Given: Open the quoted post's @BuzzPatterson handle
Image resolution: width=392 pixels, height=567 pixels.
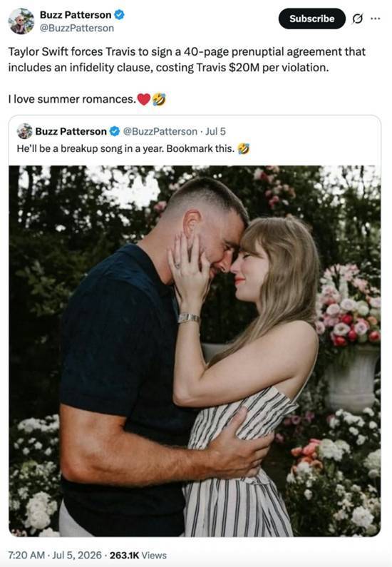Looking at the screenshot, I should click(160, 131).
